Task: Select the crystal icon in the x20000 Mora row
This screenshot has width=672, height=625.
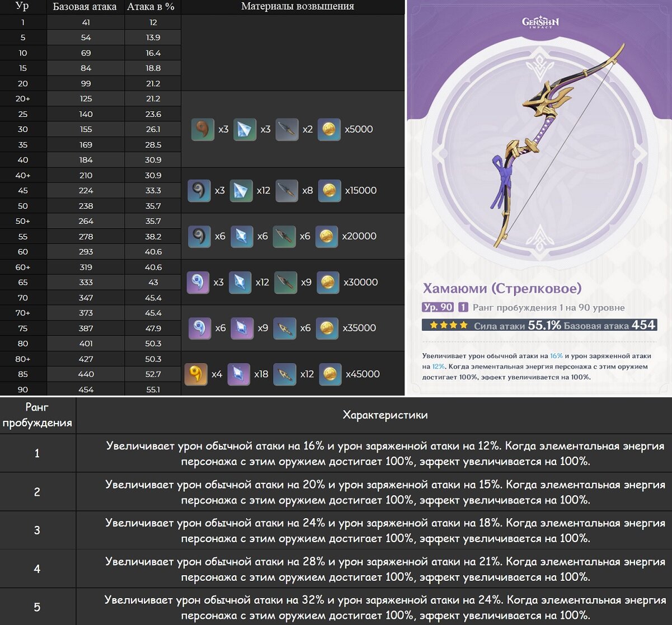Action: (242, 237)
